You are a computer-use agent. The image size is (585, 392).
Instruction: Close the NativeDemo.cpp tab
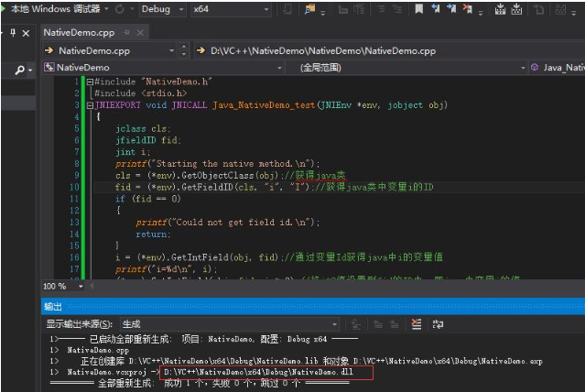point(140,33)
